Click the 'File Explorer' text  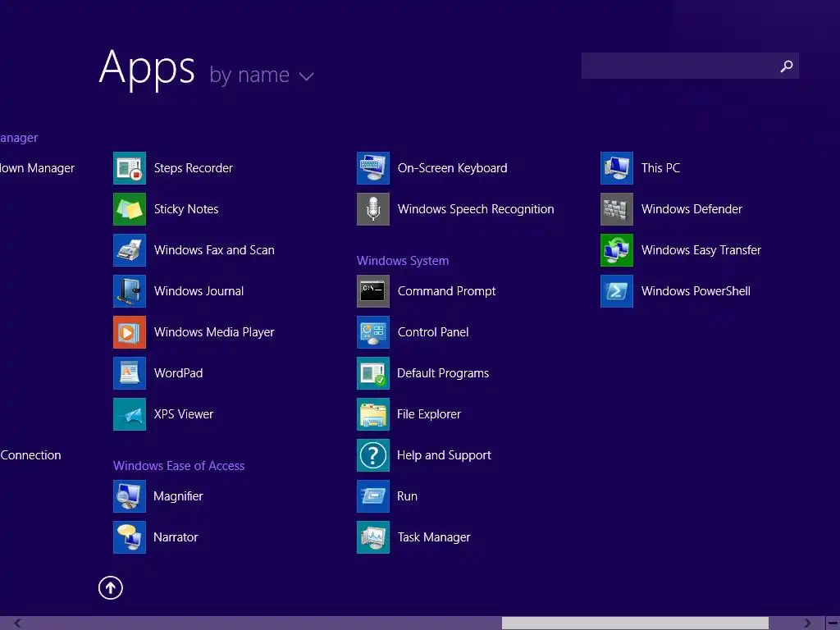429,414
